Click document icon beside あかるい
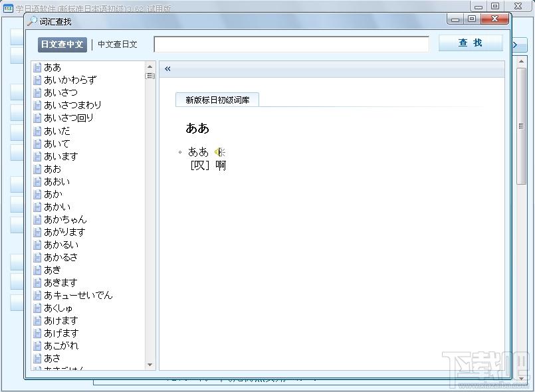This screenshot has width=535, height=392. (x=37, y=245)
